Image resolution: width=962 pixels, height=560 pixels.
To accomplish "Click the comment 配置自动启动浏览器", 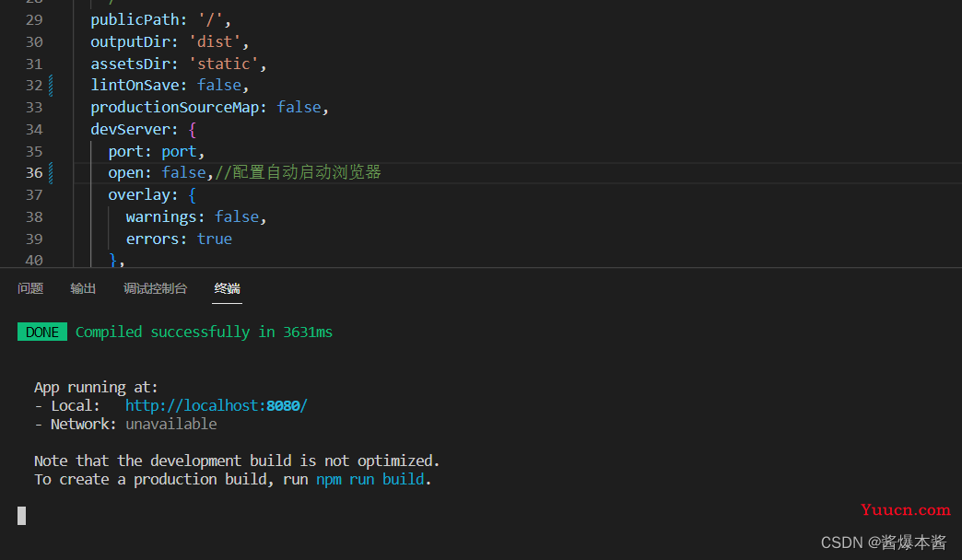I will pos(298,173).
